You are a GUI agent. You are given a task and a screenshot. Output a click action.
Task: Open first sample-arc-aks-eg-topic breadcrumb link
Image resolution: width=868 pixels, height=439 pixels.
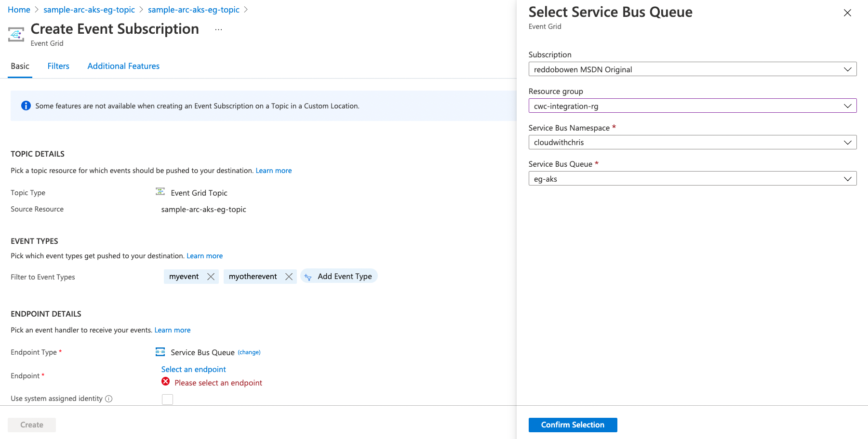point(89,10)
